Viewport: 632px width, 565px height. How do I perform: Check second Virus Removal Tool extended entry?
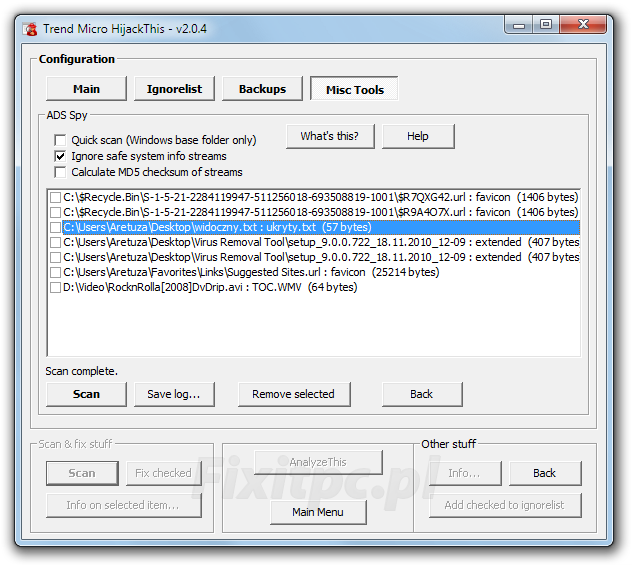55,258
